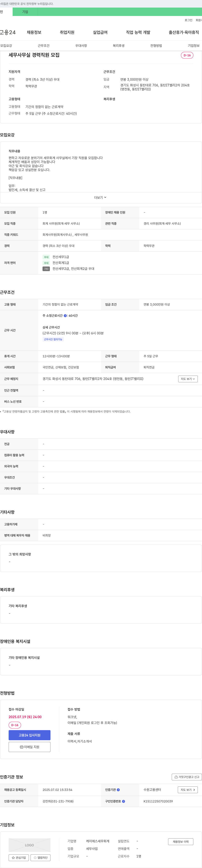Click the top D-16 deadline badge

pos(187,55)
